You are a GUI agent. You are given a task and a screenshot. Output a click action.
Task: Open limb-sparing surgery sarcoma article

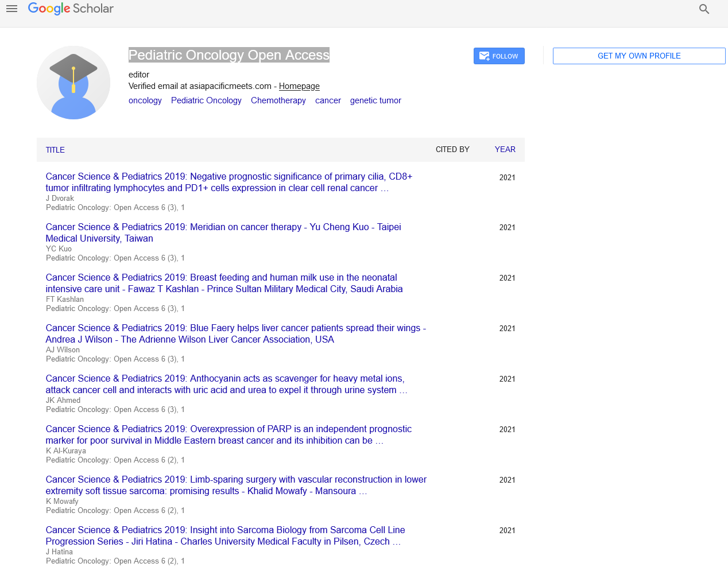[x=236, y=485]
